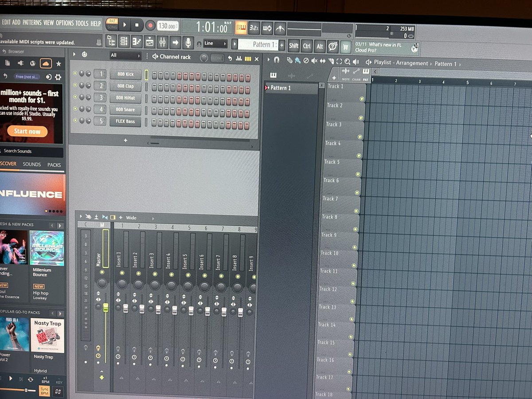Open the ADD menu

coord(16,22)
